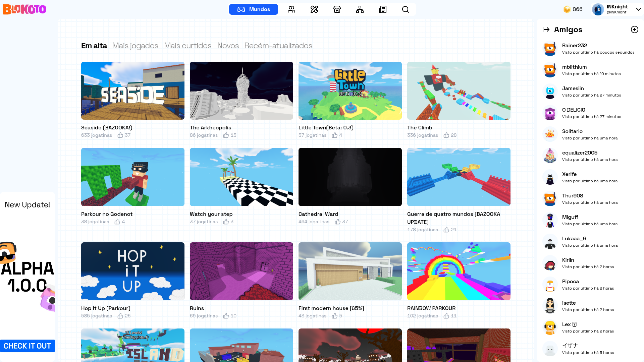Screen dimensions: 644x362
Task: Select the Recém-atualizados tab
Action: click(278, 46)
